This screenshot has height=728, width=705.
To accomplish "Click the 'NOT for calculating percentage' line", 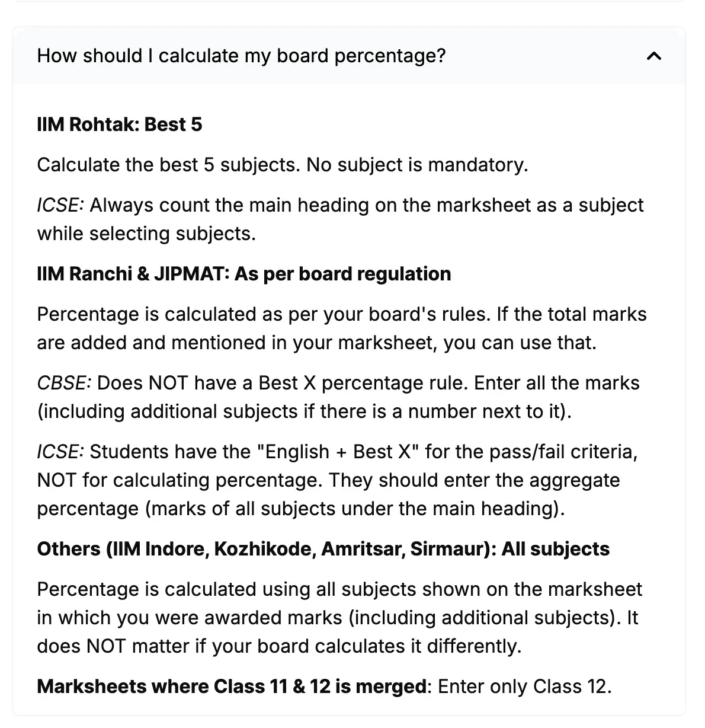I will coord(328,480).
